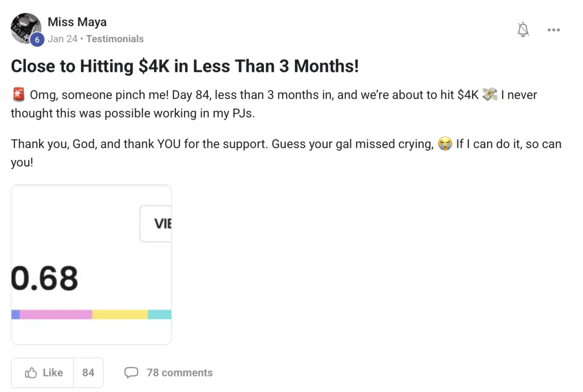Click the pink segment of the color bar

click(56, 314)
